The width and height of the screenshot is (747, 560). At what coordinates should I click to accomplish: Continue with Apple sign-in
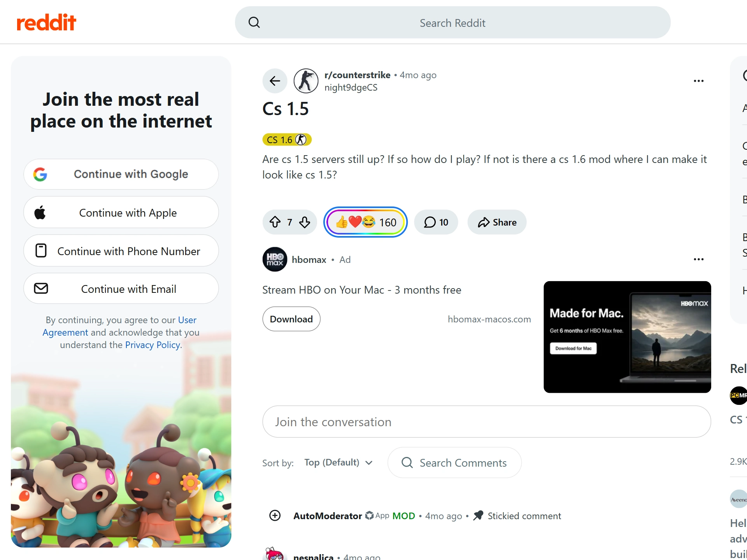(121, 212)
